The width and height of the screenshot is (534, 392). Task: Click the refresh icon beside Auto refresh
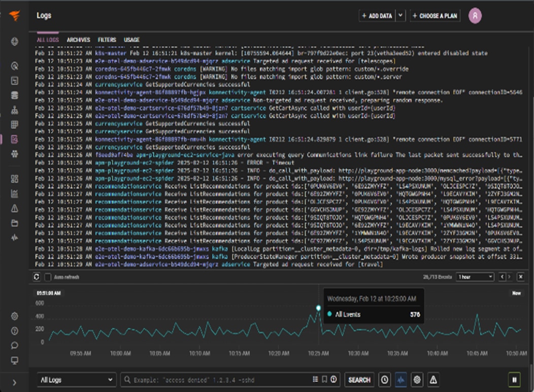click(x=37, y=277)
